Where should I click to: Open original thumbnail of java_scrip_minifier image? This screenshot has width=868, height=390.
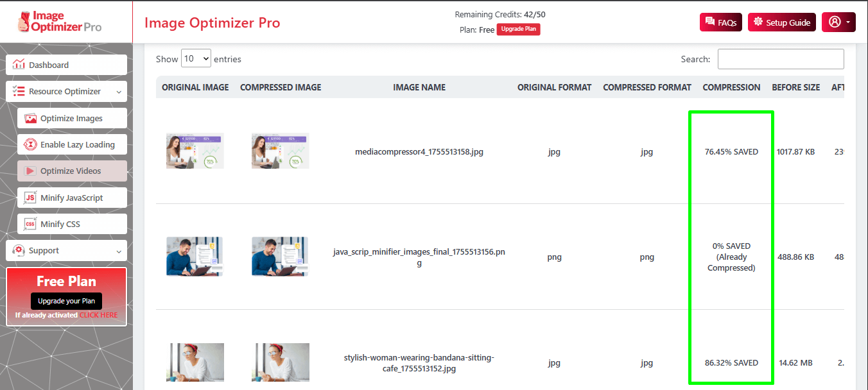click(x=195, y=257)
